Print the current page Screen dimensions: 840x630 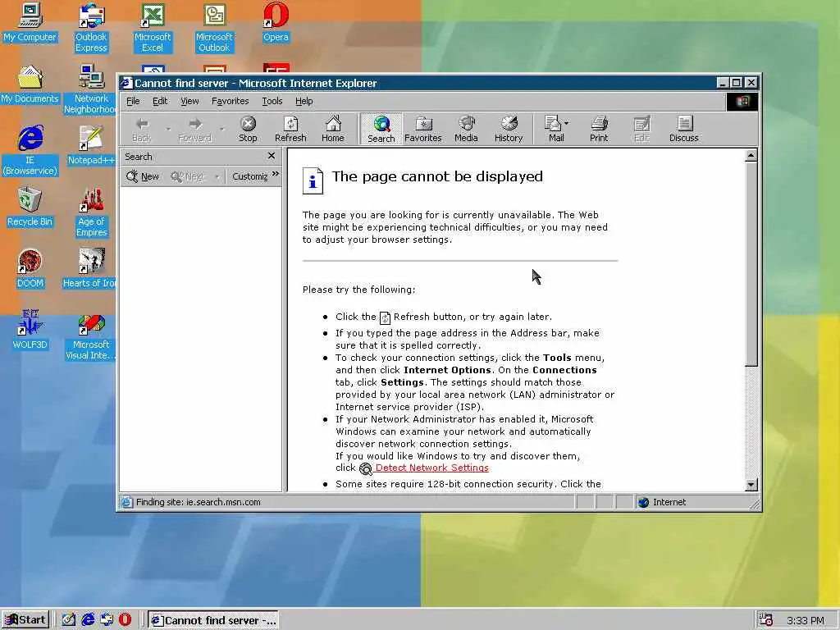[x=599, y=129]
